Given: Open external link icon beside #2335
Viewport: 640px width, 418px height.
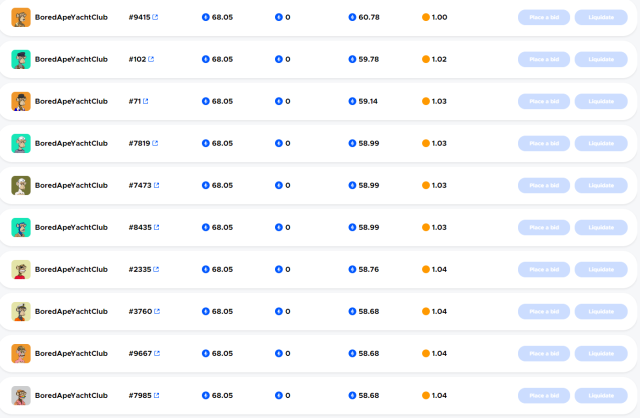Looking at the screenshot, I should click(155, 269).
